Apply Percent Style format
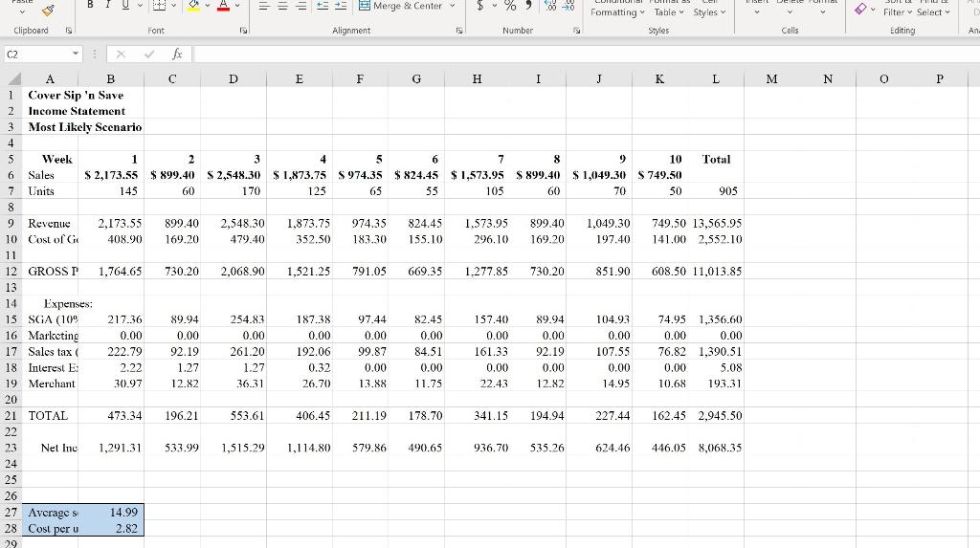The image size is (980, 548). [510, 6]
